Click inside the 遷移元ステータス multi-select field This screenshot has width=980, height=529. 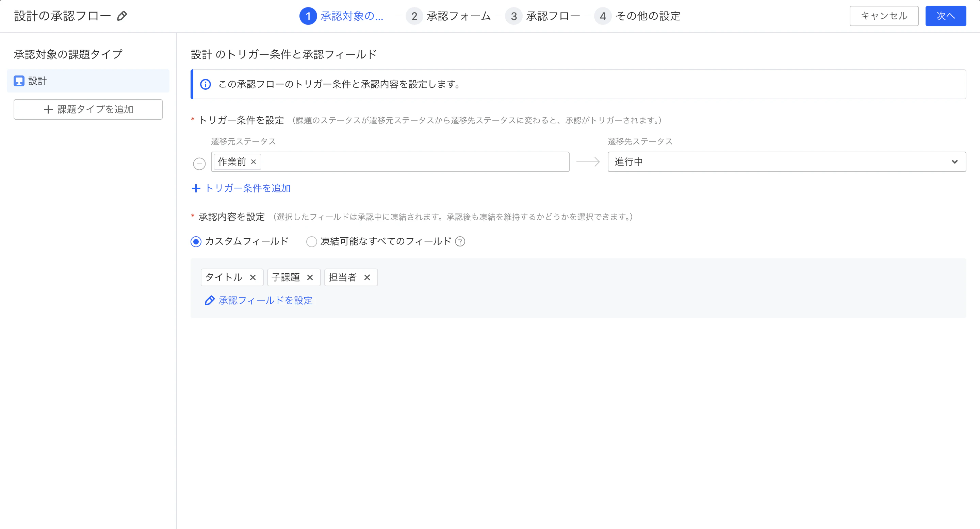(x=390, y=162)
